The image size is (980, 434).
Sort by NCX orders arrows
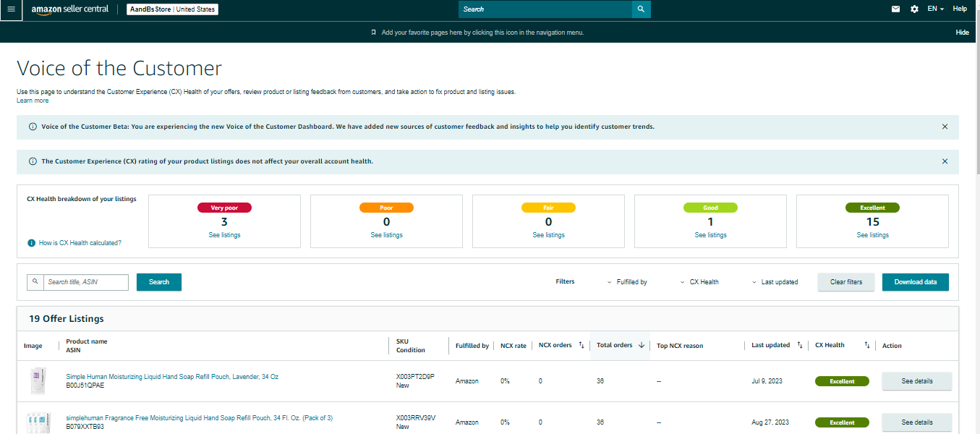581,346
